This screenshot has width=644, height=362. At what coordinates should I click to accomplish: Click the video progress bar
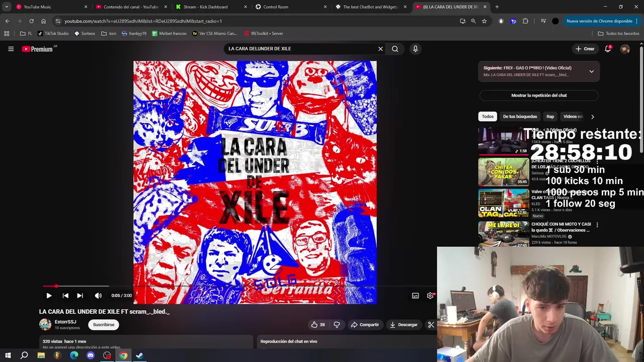pyautogui.click(x=239, y=286)
